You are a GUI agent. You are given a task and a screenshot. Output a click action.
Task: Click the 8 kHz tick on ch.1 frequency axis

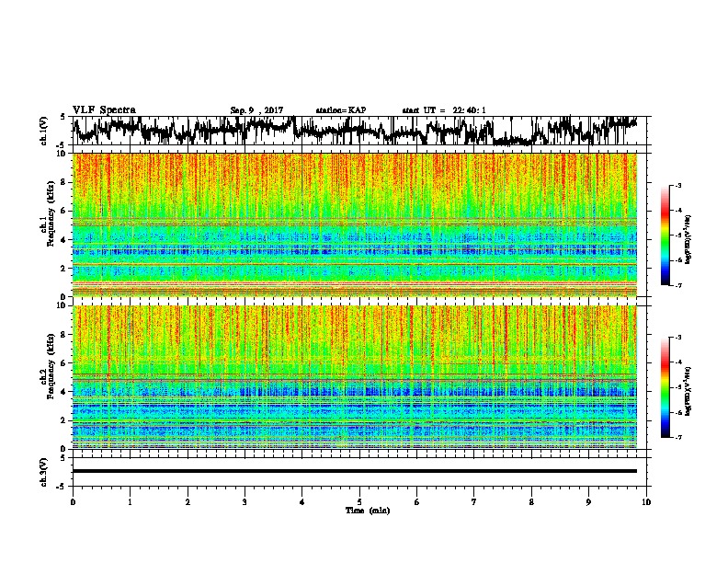(65, 182)
